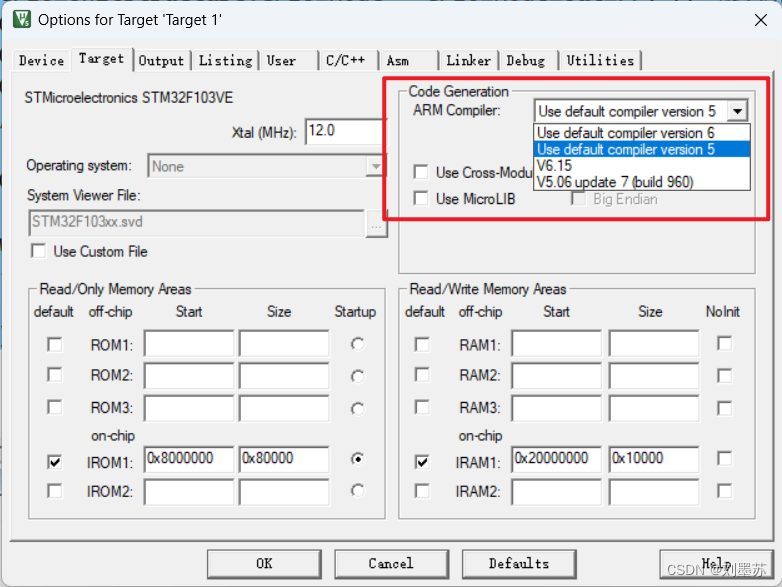Open the Debug tab
This screenshot has height=587, width=782.
point(526,61)
